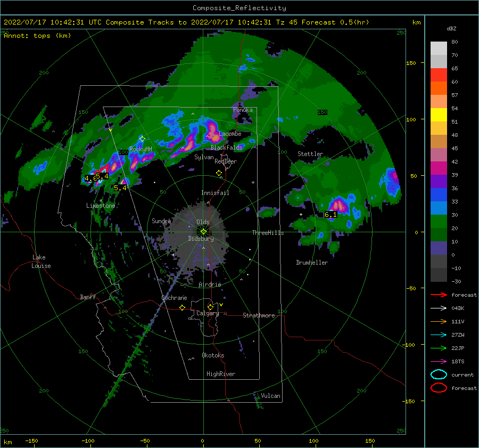Click the magenta 18TS arrow legend icon
The image size is (479, 448).
(x=439, y=361)
